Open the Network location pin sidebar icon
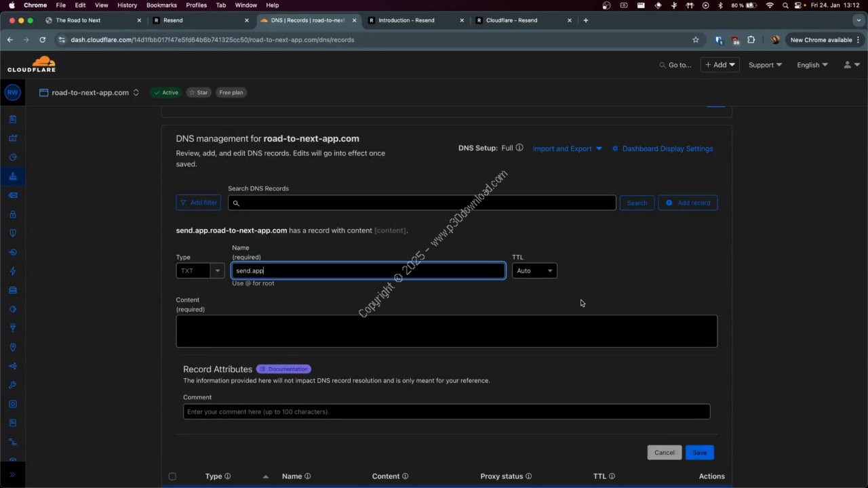868x488 pixels. [12, 347]
